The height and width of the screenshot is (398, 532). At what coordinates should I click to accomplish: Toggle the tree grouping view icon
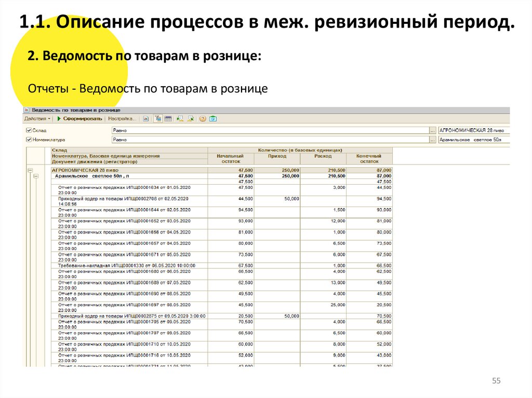pos(158,119)
